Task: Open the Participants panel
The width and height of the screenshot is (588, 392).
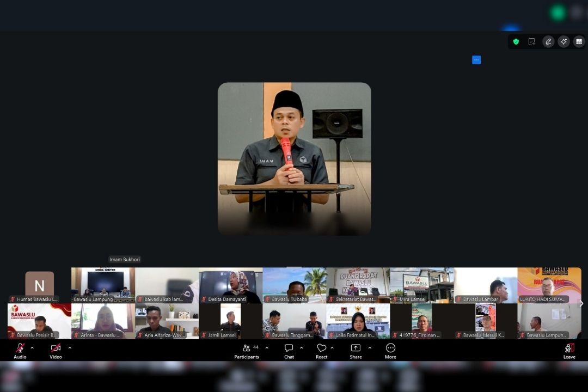Action: (247, 352)
